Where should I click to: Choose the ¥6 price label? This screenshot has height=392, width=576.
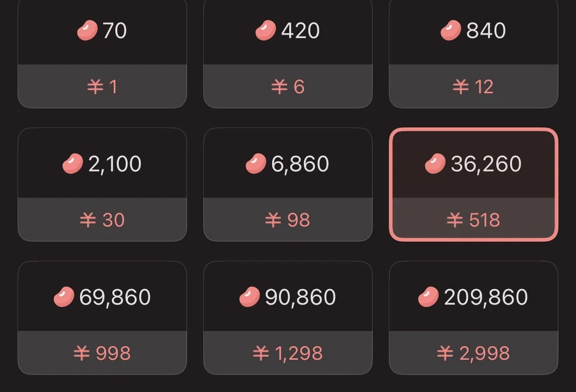[x=288, y=87]
